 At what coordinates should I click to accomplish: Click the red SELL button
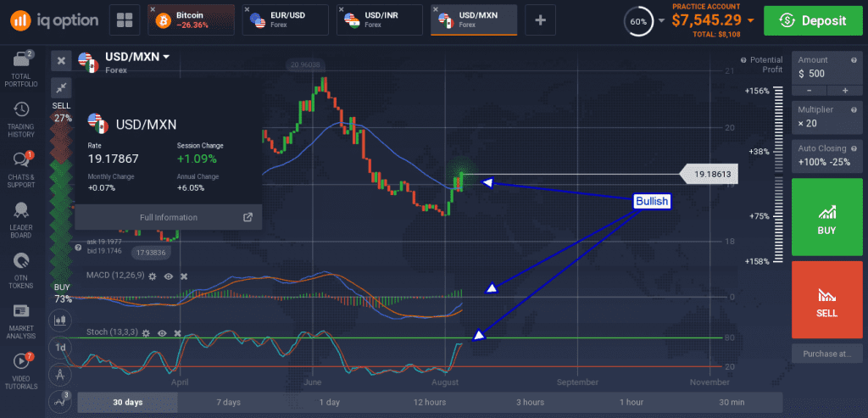coord(827,299)
